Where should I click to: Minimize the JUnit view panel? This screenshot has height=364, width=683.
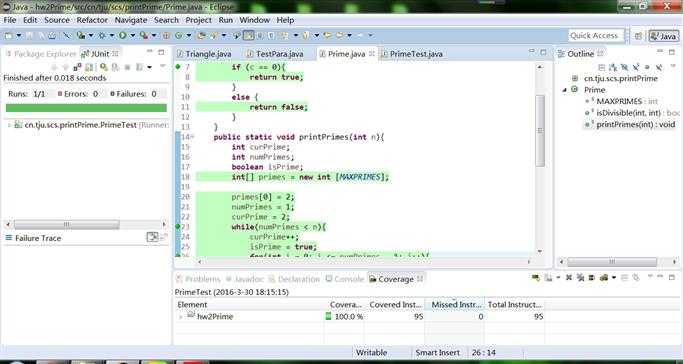[x=149, y=51]
